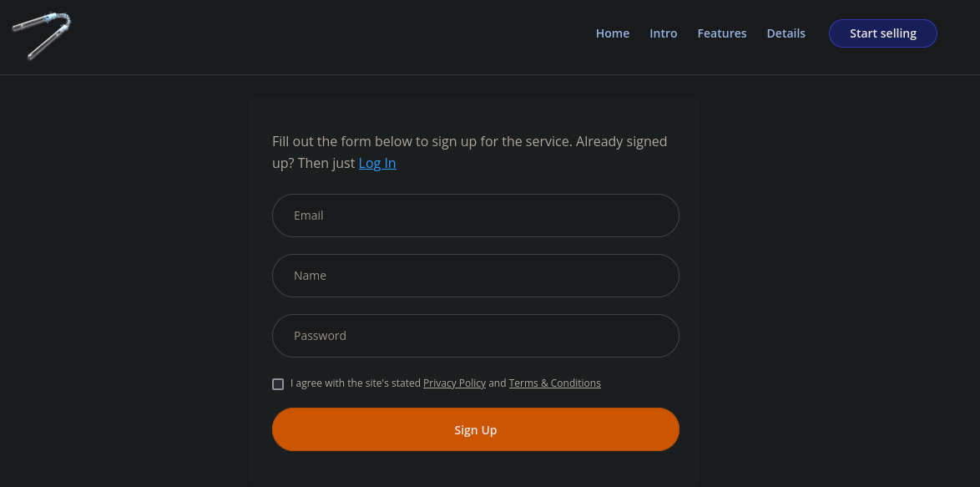Screen dimensions: 980x487
Task: Click the nunchaku logo in header
Action: [41, 36]
